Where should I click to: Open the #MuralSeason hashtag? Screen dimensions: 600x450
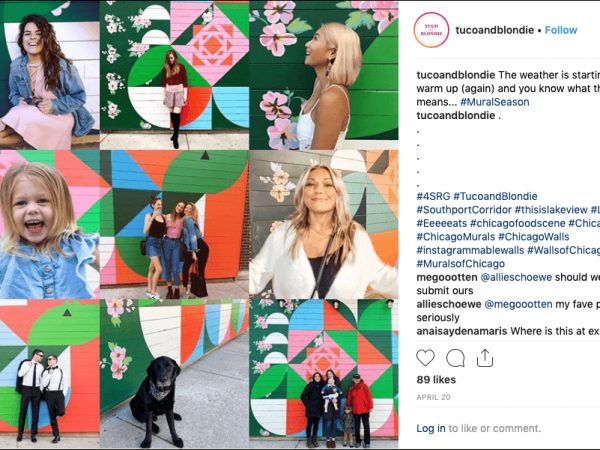pyautogui.click(x=495, y=102)
